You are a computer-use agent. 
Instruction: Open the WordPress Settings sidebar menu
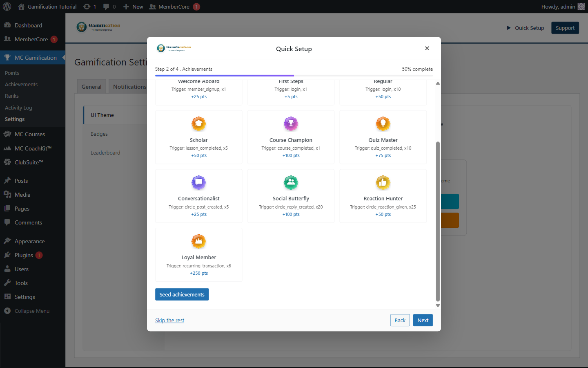(33, 297)
